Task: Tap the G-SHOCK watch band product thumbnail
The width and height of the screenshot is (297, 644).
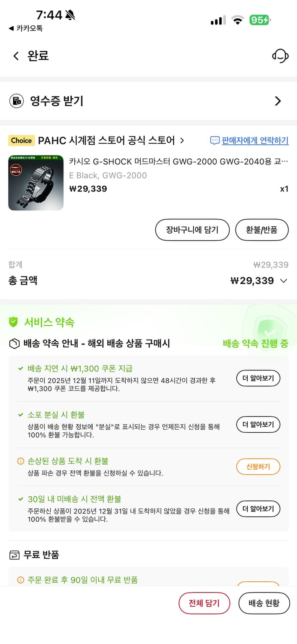Action: click(x=36, y=182)
